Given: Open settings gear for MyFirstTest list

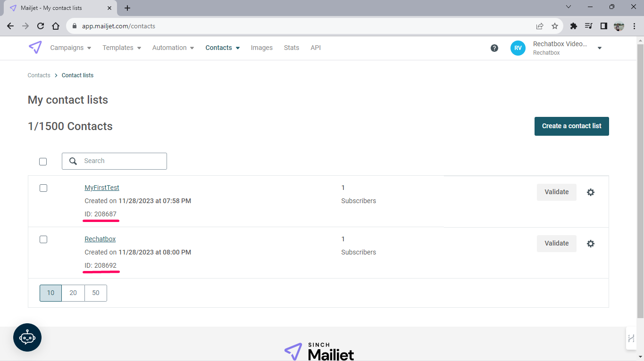Looking at the screenshot, I should (591, 192).
